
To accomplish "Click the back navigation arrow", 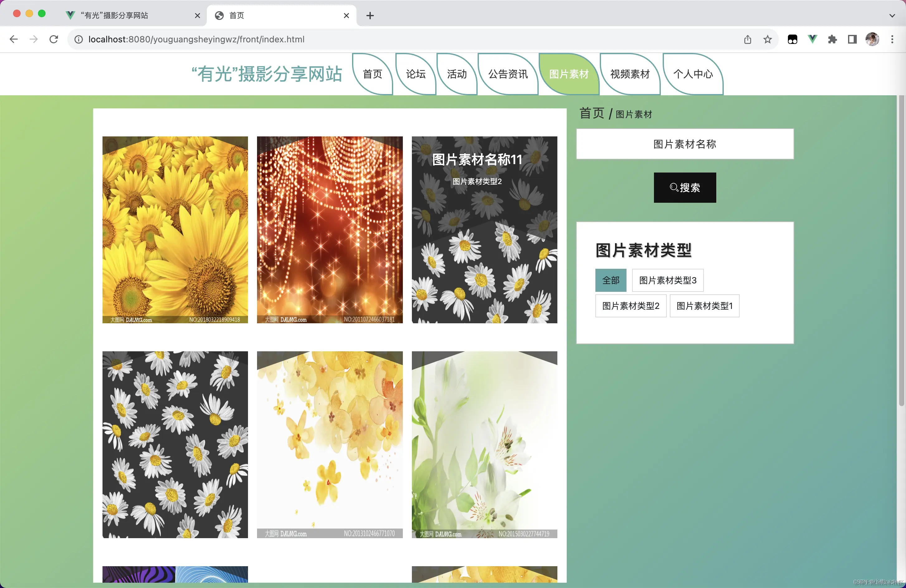I will [x=14, y=39].
